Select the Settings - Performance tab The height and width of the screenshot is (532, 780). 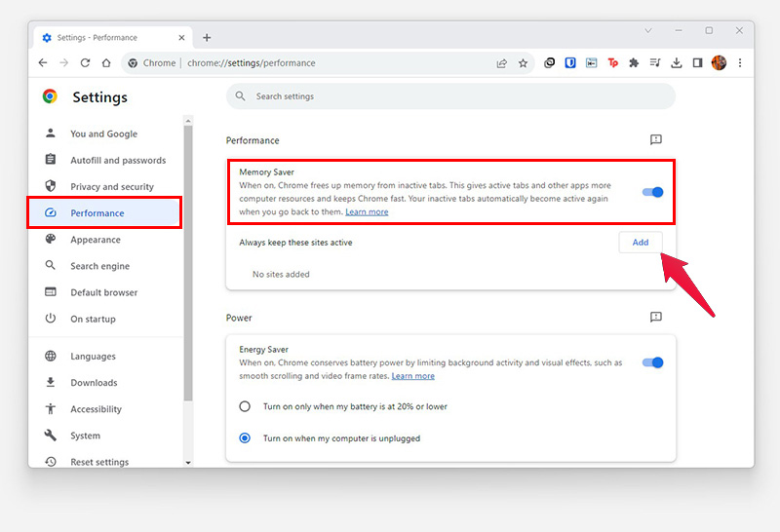coord(113,38)
